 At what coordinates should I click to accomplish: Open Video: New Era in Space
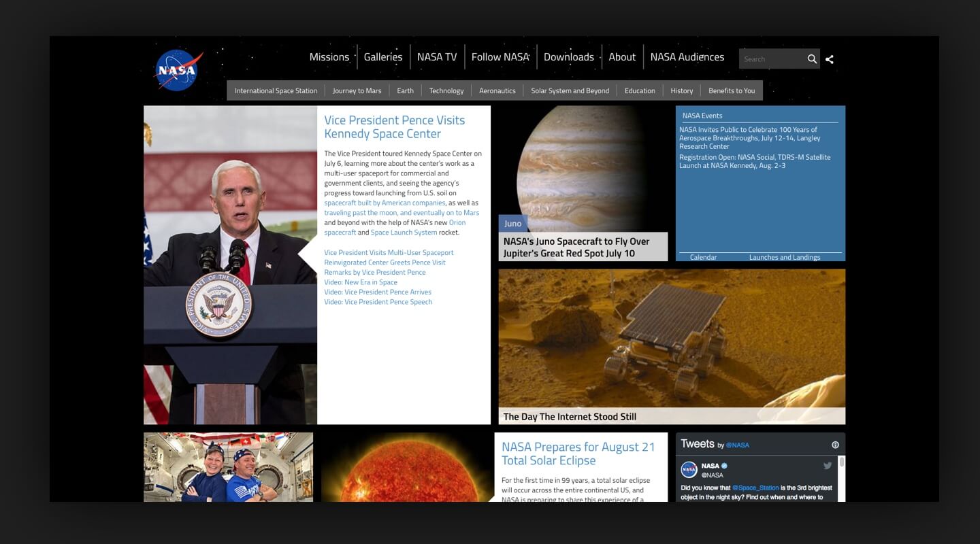tap(361, 282)
